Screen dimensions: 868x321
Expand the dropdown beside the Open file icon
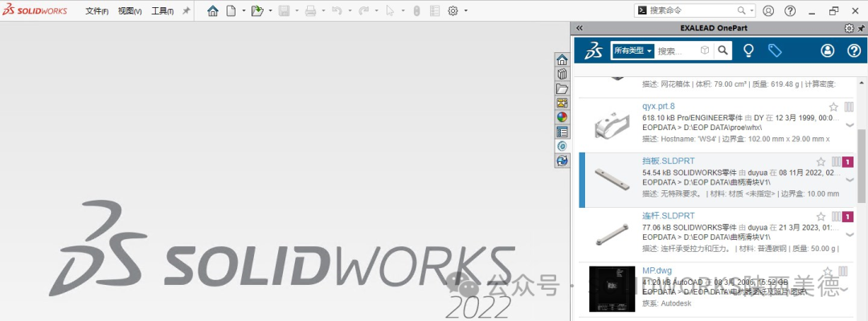tap(270, 10)
